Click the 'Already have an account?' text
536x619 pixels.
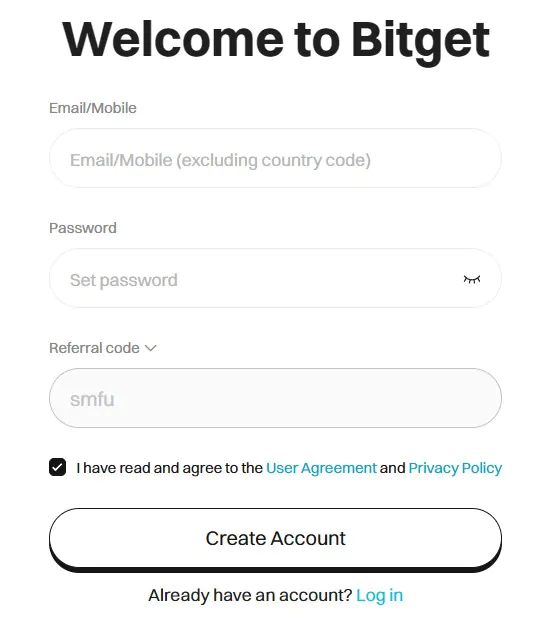(250, 595)
